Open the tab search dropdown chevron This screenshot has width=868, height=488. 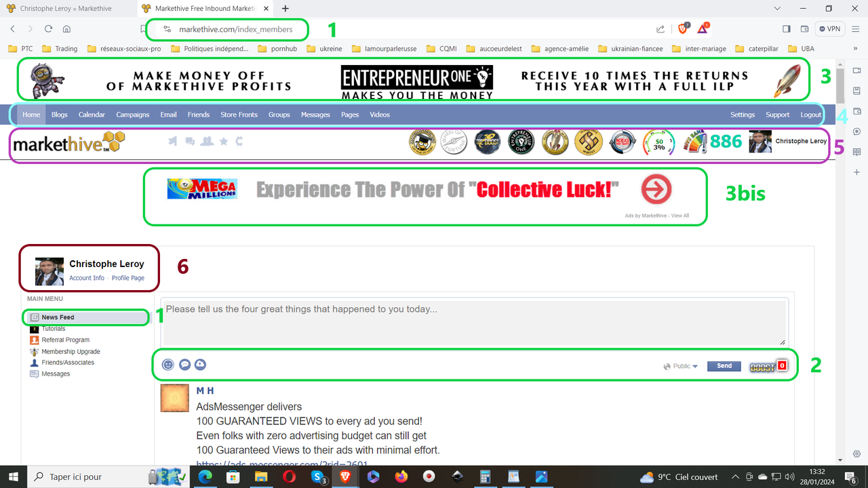pos(776,8)
